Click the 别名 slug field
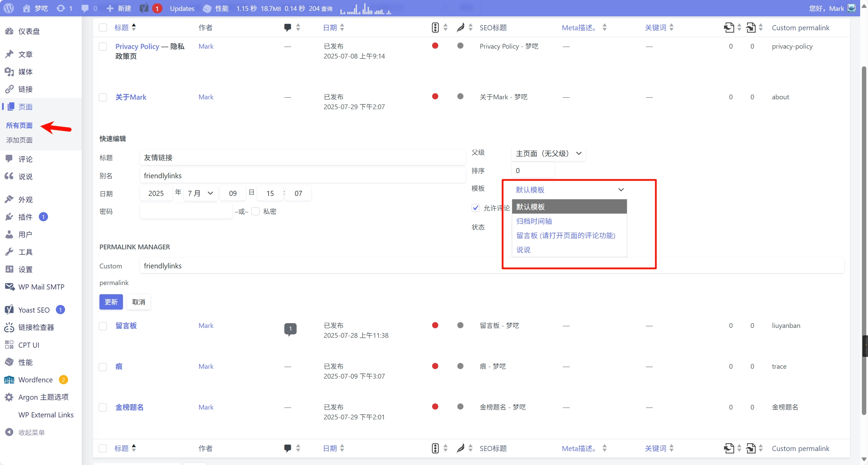The height and width of the screenshot is (465, 868). [x=302, y=176]
